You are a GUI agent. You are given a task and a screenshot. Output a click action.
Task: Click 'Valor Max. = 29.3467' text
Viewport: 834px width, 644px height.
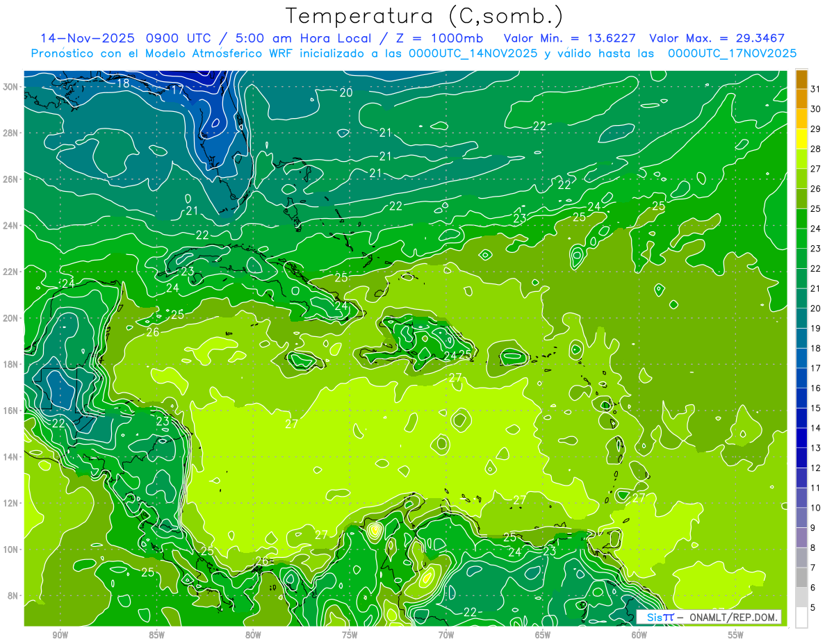716,38
